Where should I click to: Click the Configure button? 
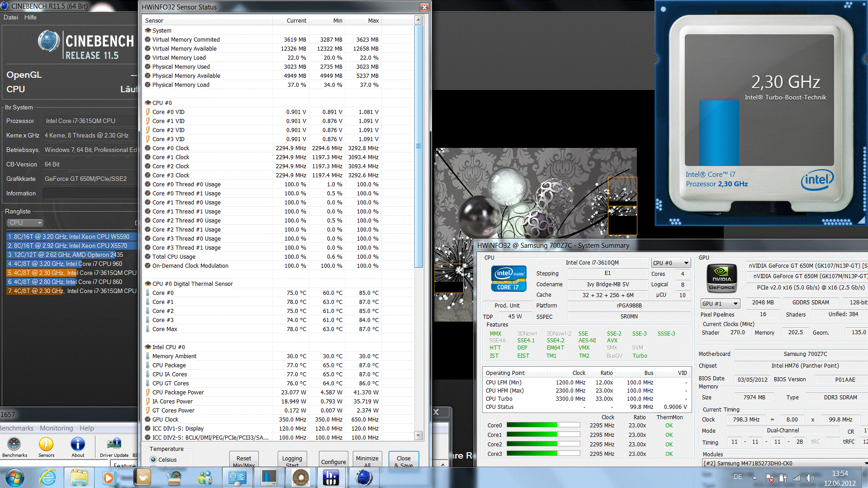333,460
